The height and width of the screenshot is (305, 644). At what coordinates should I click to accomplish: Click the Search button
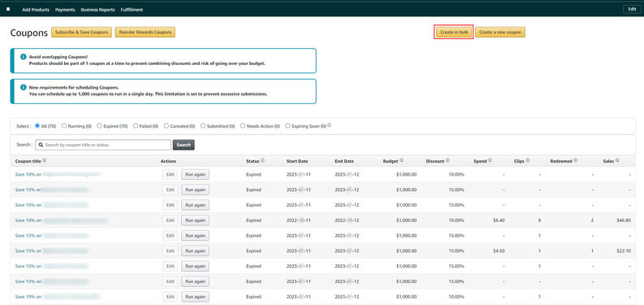[184, 145]
